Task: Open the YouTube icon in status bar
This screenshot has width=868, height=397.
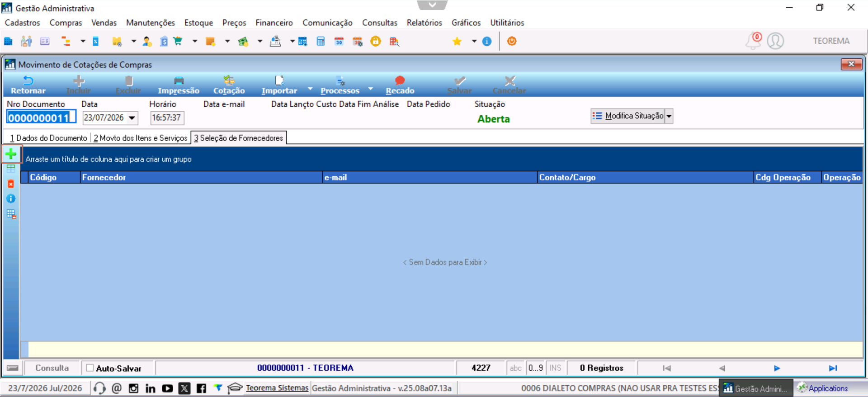Action: [x=167, y=388]
